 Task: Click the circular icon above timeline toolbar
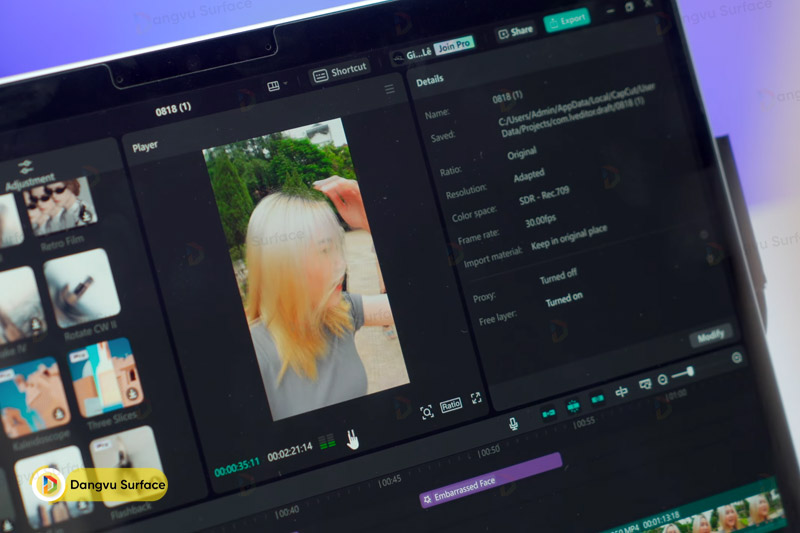736,358
